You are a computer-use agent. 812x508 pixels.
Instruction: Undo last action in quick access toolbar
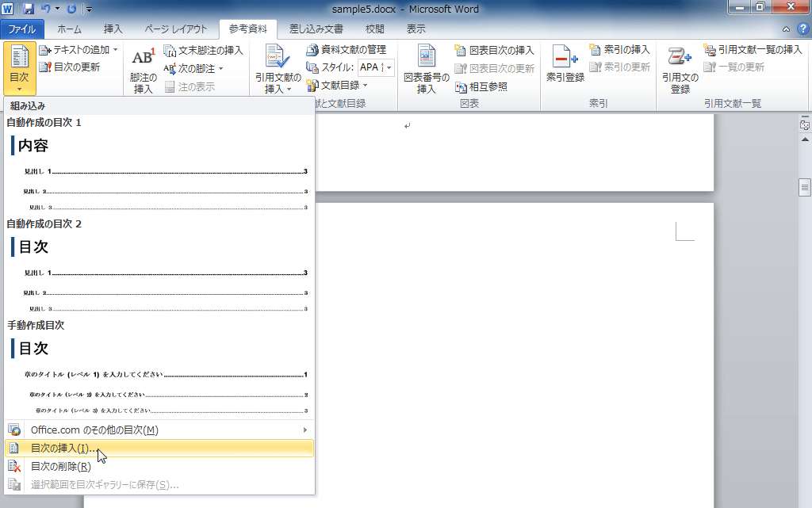pyautogui.click(x=45, y=9)
